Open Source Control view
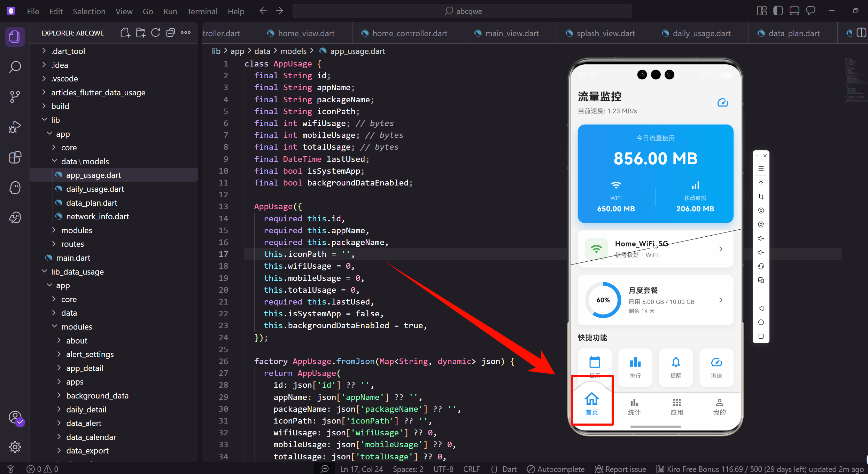This screenshot has width=868, height=474. [15, 97]
